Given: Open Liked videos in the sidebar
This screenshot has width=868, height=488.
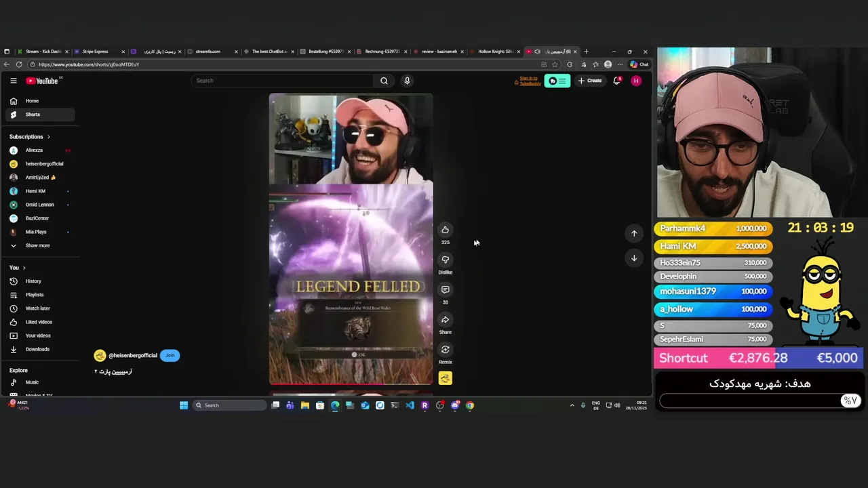Looking at the screenshot, I should (39, 322).
